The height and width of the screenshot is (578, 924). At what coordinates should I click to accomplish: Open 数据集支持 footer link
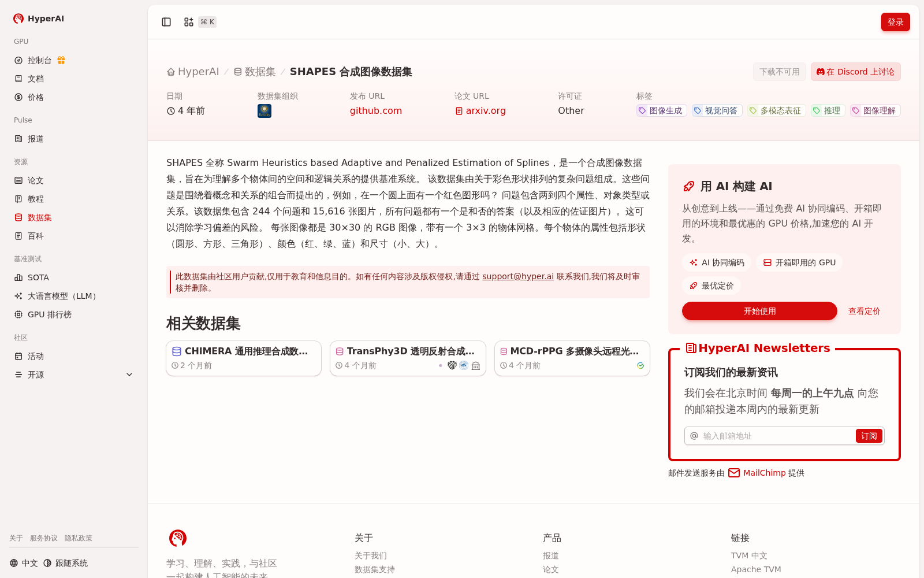375,569
